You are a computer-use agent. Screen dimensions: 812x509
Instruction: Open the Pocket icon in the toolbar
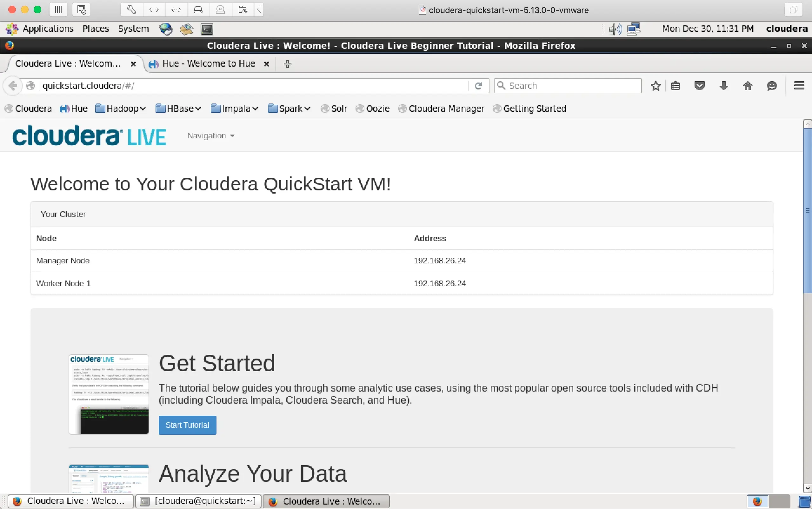click(700, 86)
